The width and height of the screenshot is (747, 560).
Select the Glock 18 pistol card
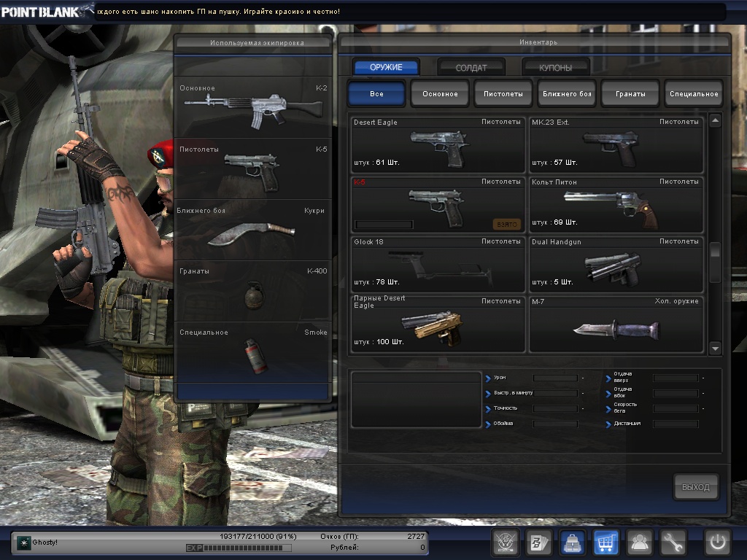coord(438,264)
